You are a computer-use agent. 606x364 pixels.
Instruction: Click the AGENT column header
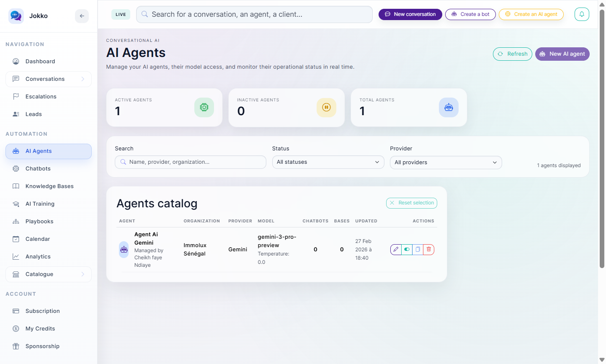(127, 221)
